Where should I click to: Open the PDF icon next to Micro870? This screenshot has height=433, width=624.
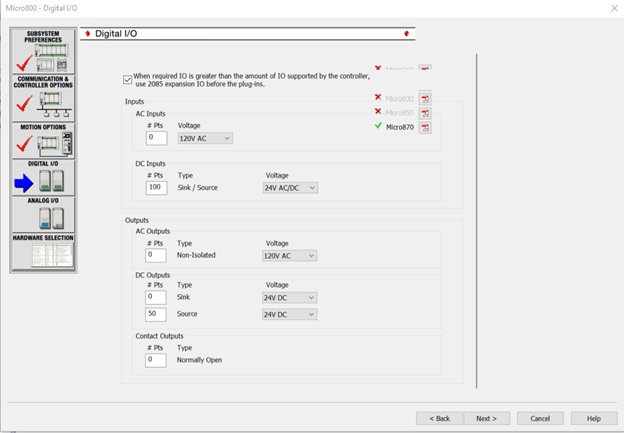[425, 127]
